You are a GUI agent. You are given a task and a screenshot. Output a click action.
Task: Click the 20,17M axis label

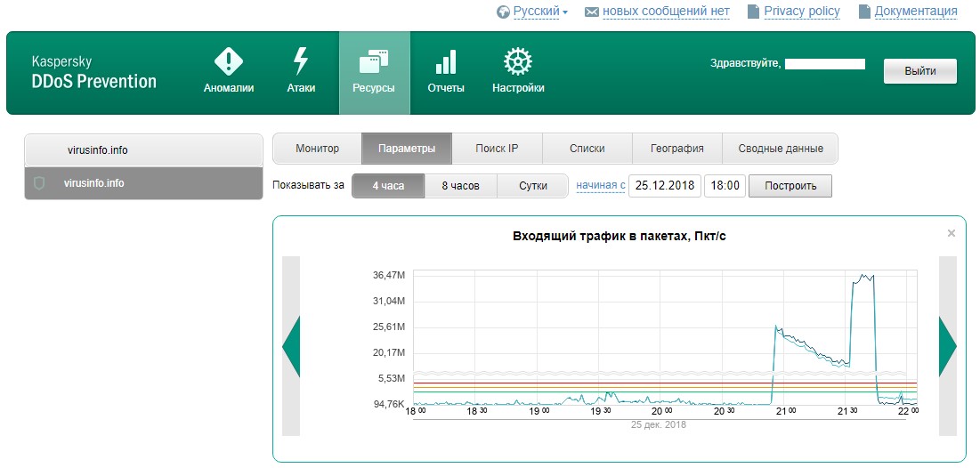click(389, 353)
